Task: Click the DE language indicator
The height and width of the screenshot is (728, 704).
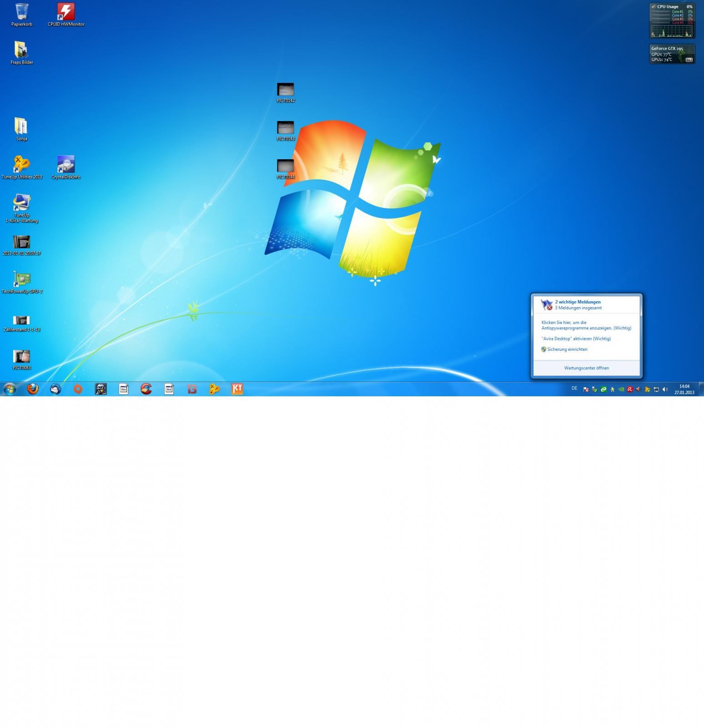Action: point(574,389)
